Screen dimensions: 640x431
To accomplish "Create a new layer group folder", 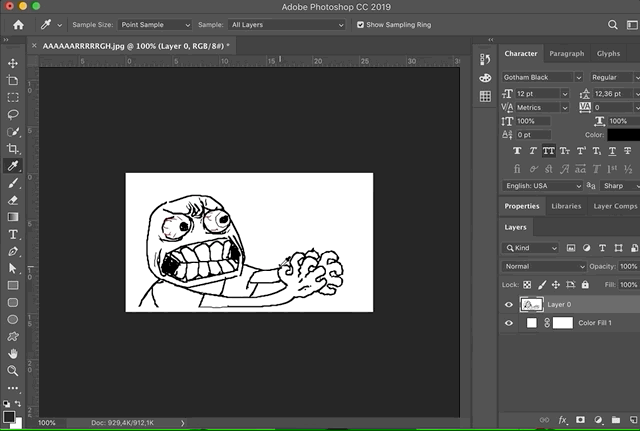I will (x=616, y=420).
